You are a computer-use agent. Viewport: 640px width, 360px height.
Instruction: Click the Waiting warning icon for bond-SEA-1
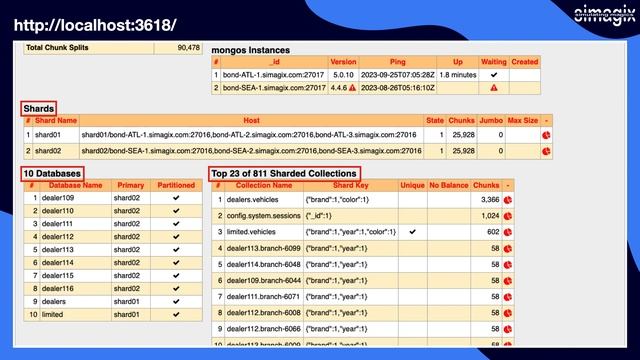tap(494, 88)
